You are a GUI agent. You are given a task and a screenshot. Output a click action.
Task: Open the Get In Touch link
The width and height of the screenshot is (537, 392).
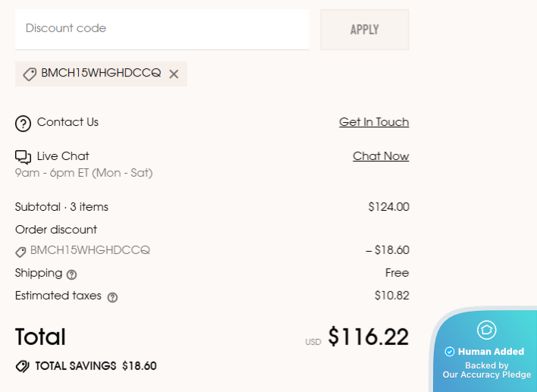374,122
